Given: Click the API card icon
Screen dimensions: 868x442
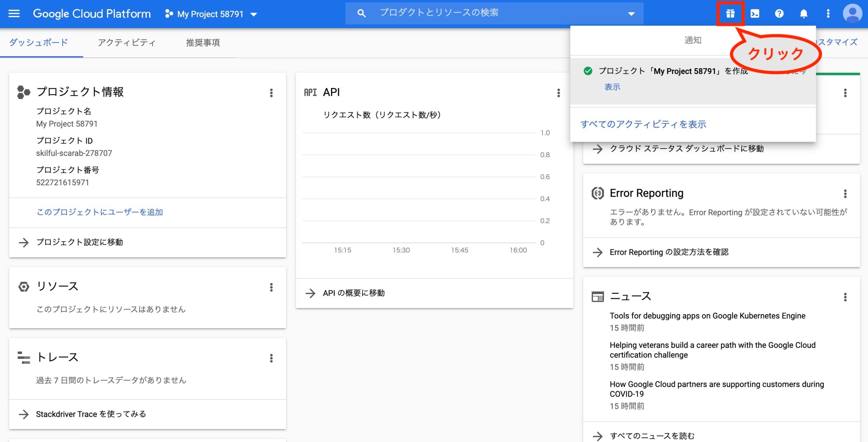Looking at the screenshot, I should [310, 92].
